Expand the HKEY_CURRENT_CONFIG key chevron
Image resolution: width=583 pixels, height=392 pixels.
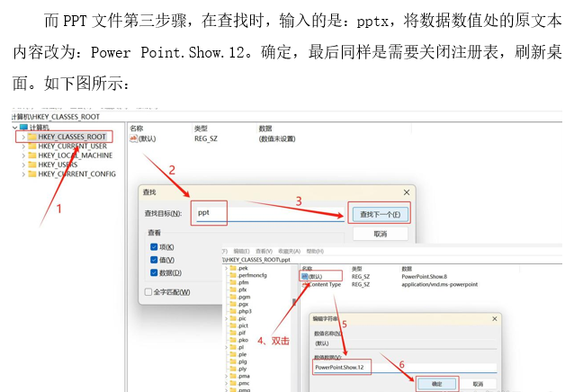tap(23, 174)
